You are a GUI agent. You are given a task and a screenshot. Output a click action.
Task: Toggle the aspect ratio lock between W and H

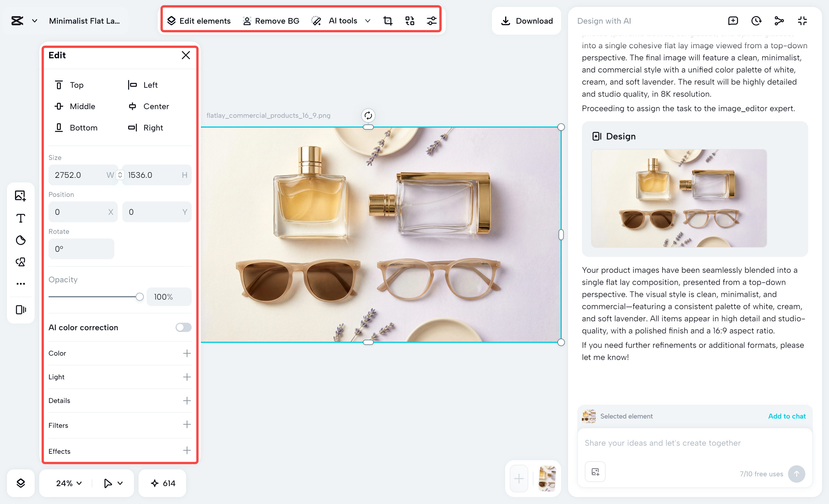(120, 175)
